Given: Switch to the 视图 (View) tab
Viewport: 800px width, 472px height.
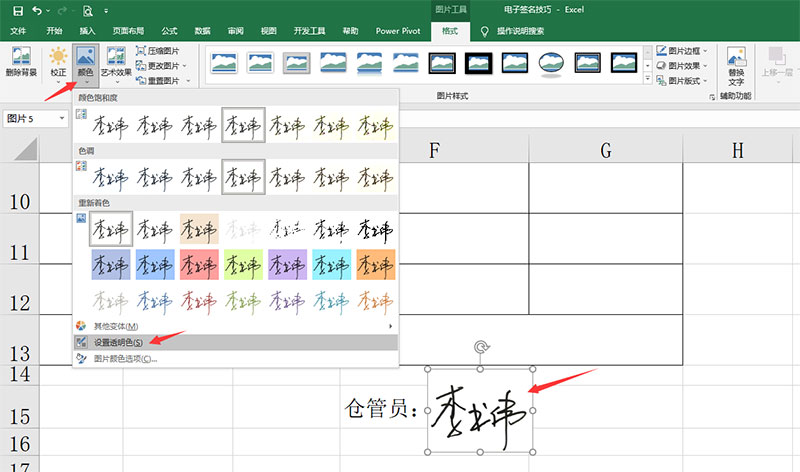Looking at the screenshot, I should [268, 31].
